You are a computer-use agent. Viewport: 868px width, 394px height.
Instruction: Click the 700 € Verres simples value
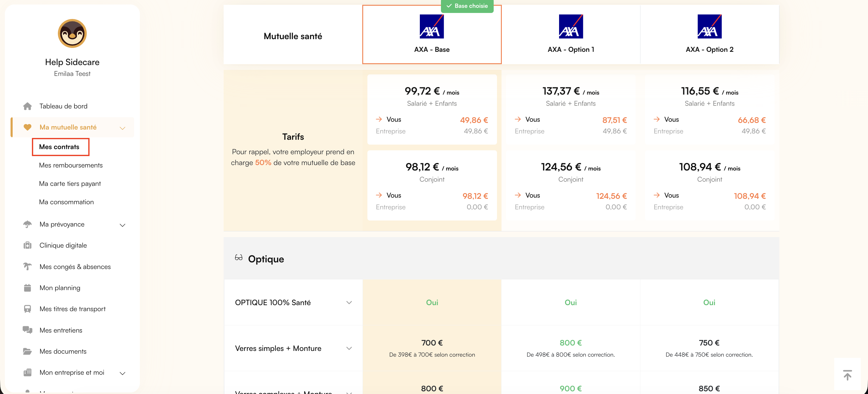432,343
